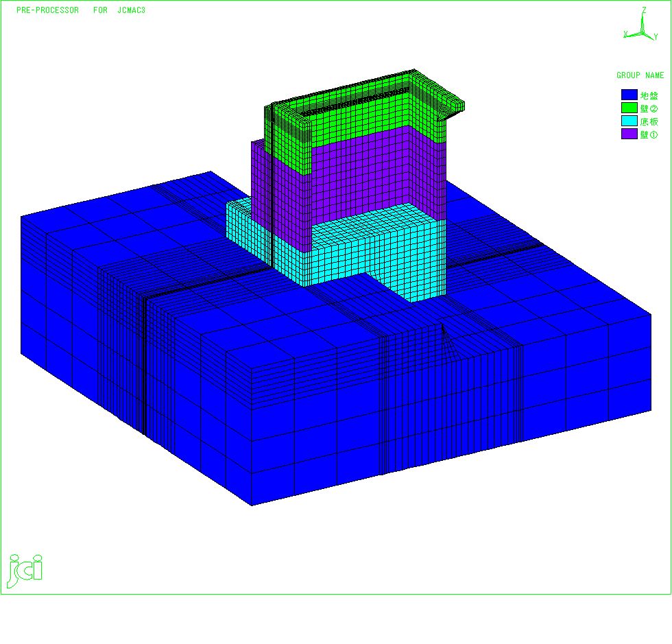The width and height of the screenshot is (672, 644).
Task: Select the cyan 底板 legend color swatch
Action: coord(629,121)
